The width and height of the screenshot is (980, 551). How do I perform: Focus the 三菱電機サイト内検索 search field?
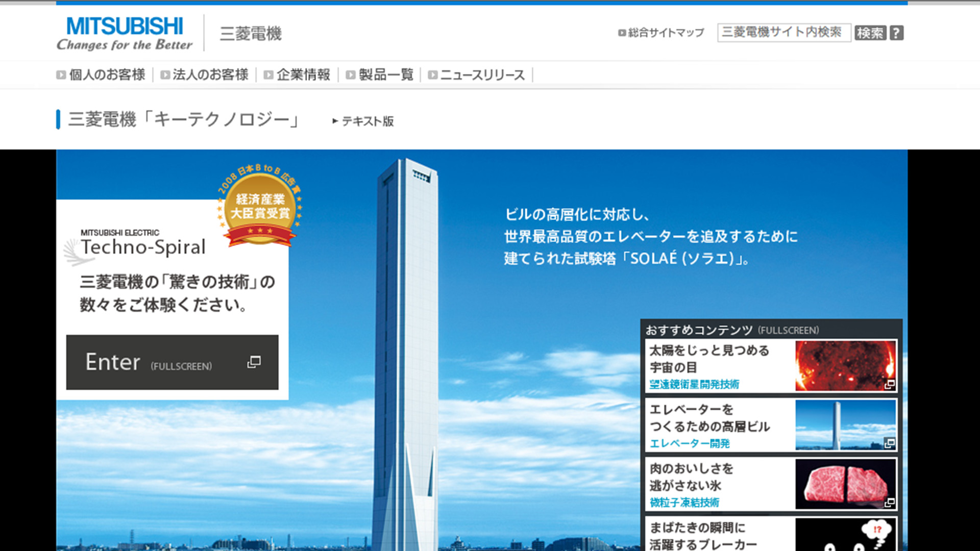[x=784, y=33]
